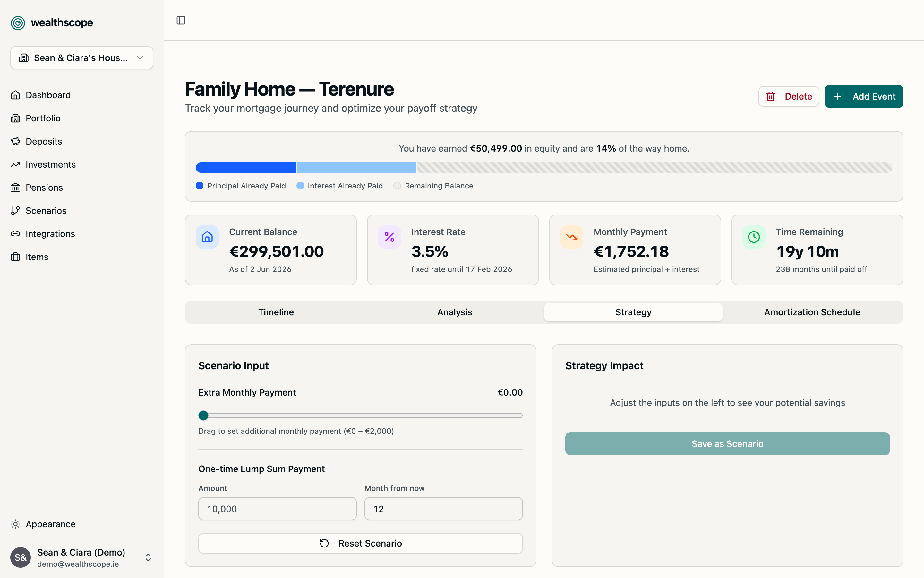
Task: Click the S& user avatar
Action: pyautogui.click(x=21, y=557)
